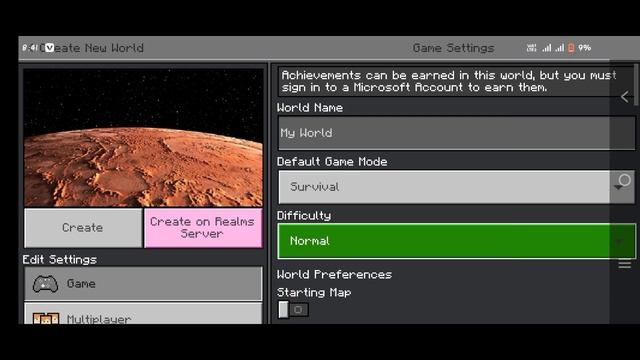Image resolution: width=640 pixels, height=360 pixels.
Task: Tap the three-line recents navigation icon
Action: (x=624, y=264)
